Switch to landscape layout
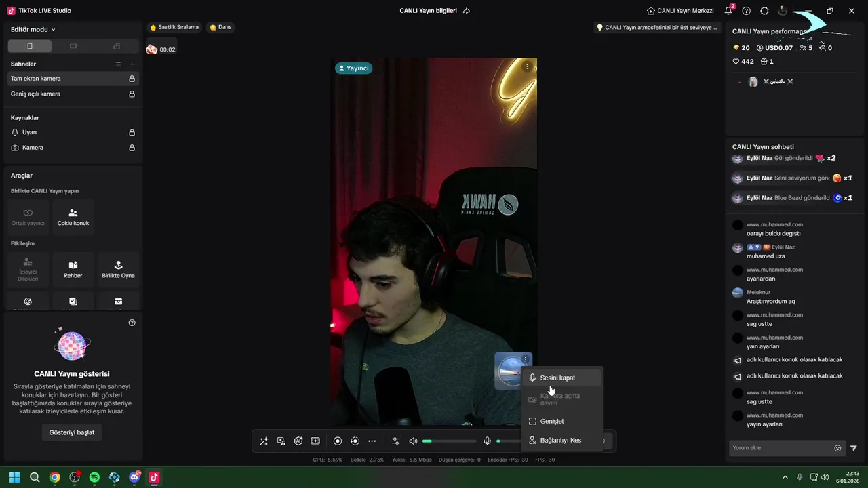The image size is (868, 488). click(x=73, y=46)
